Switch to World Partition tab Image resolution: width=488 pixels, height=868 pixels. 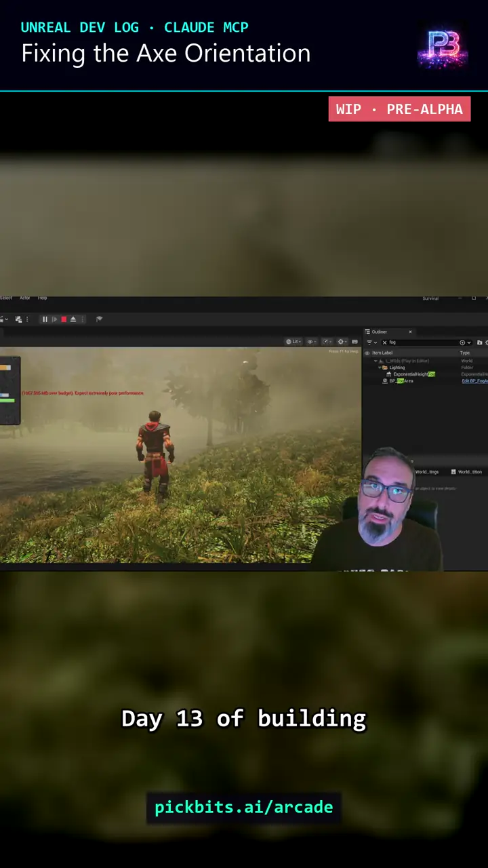tap(466, 472)
